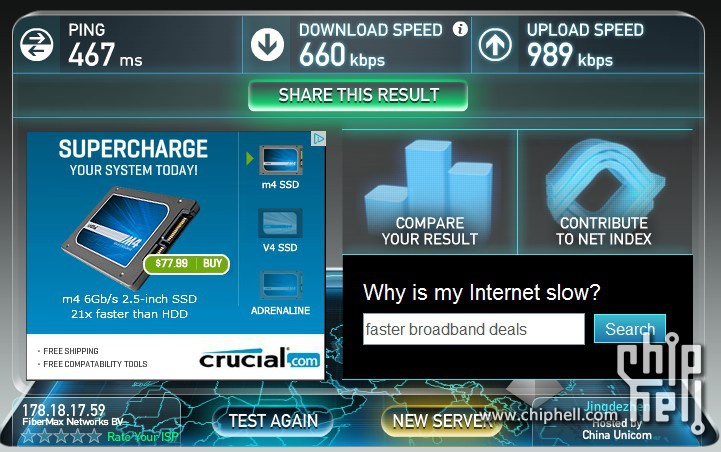
Task: Open Contribute to Net Index panel
Action: pos(605,192)
